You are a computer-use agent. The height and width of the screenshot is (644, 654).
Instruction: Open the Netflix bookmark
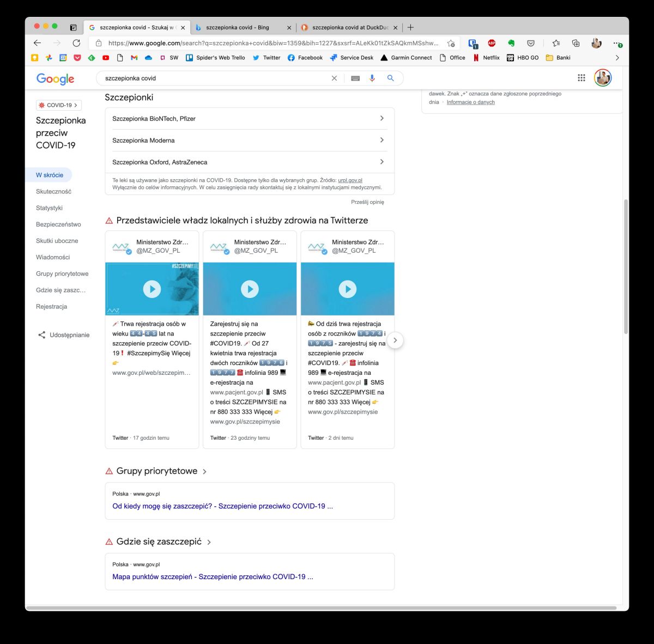[486, 58]
